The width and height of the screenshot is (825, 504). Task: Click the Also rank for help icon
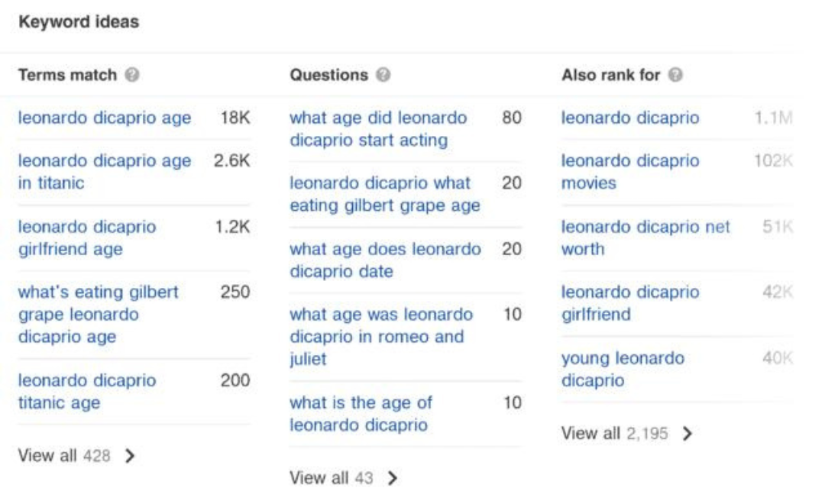(675, 76)
